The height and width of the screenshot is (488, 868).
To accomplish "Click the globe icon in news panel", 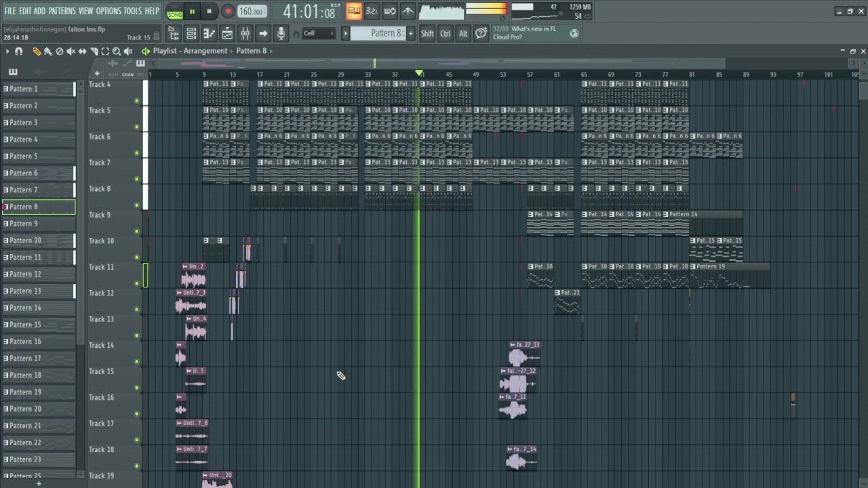I will point(574,33).
